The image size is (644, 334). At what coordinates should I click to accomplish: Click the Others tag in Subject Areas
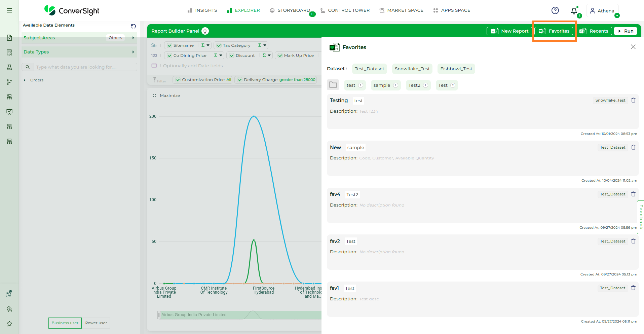(115, 38)
